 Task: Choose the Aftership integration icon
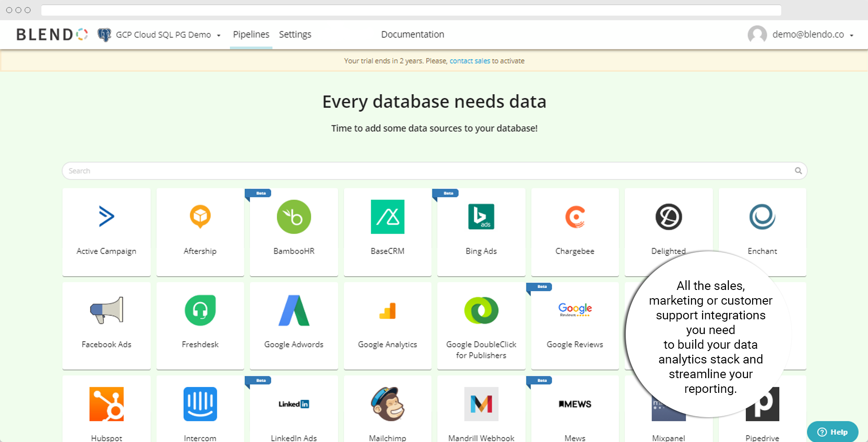coord(200,216)
